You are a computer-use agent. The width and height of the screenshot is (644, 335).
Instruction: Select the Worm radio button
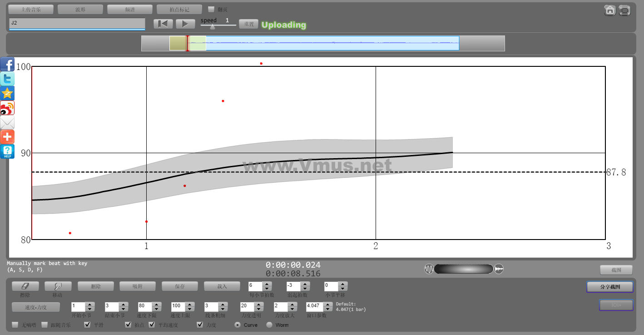(269, 325)
